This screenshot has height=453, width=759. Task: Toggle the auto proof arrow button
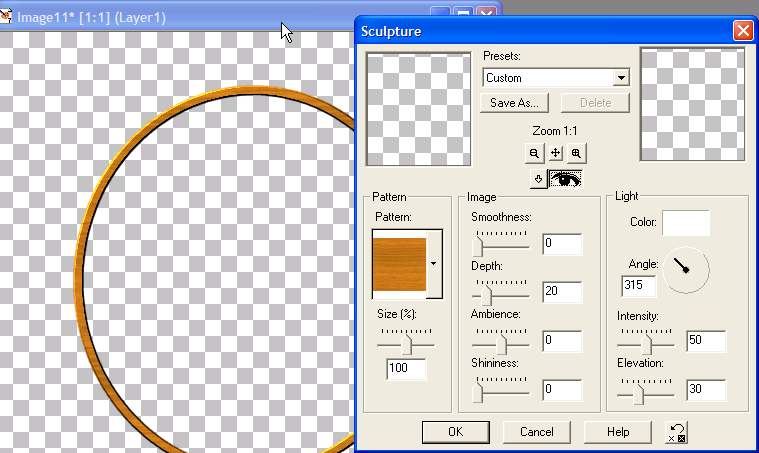538,179
